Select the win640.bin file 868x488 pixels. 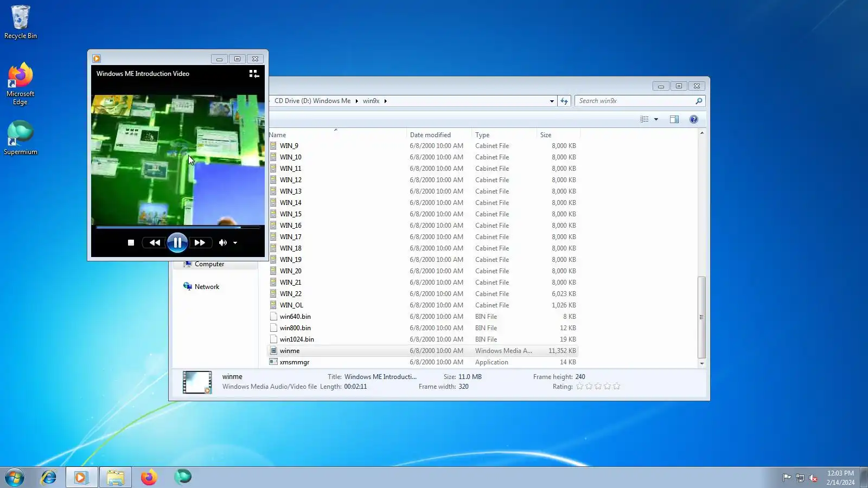pyautogui.click(x=423, y=317)
